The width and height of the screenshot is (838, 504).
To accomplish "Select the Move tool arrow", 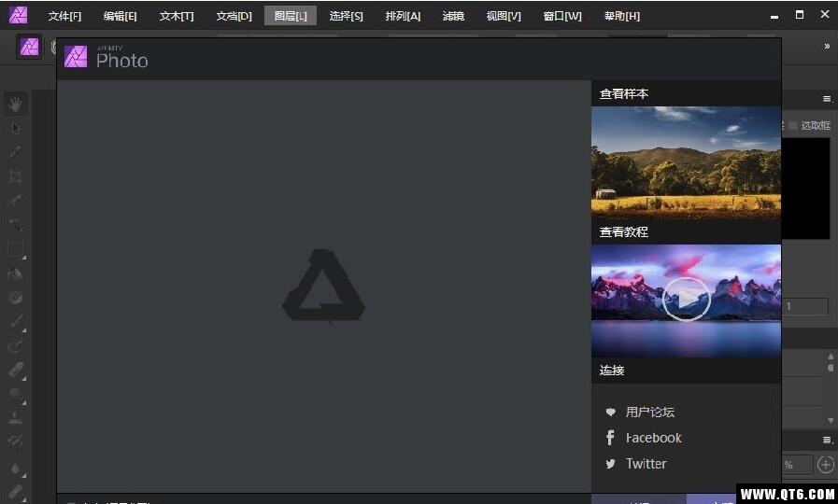I will [16, 128].
